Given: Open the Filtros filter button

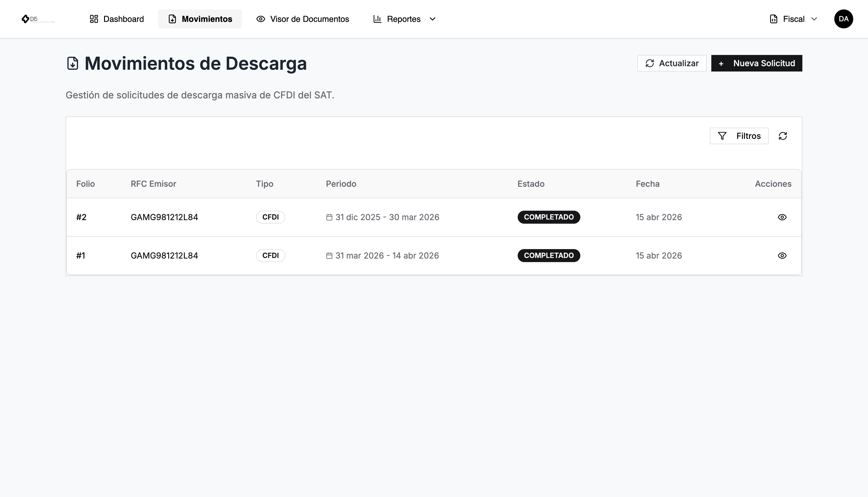Looking at the screenshot, I should (x=739, y=136).
